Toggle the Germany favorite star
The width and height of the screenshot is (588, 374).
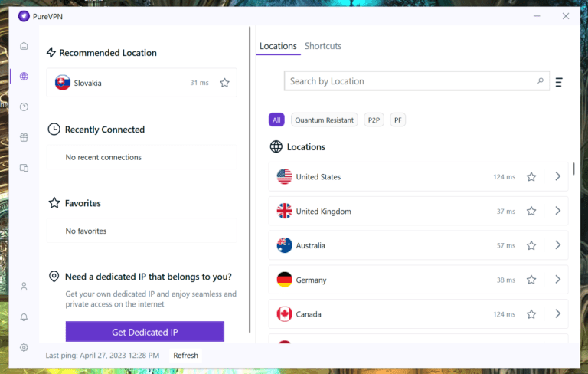(x=531, y=280)
